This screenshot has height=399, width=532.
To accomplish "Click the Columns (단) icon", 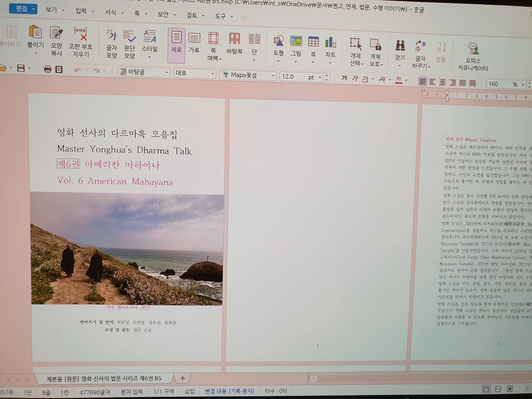I will click(x=254, y=39).
